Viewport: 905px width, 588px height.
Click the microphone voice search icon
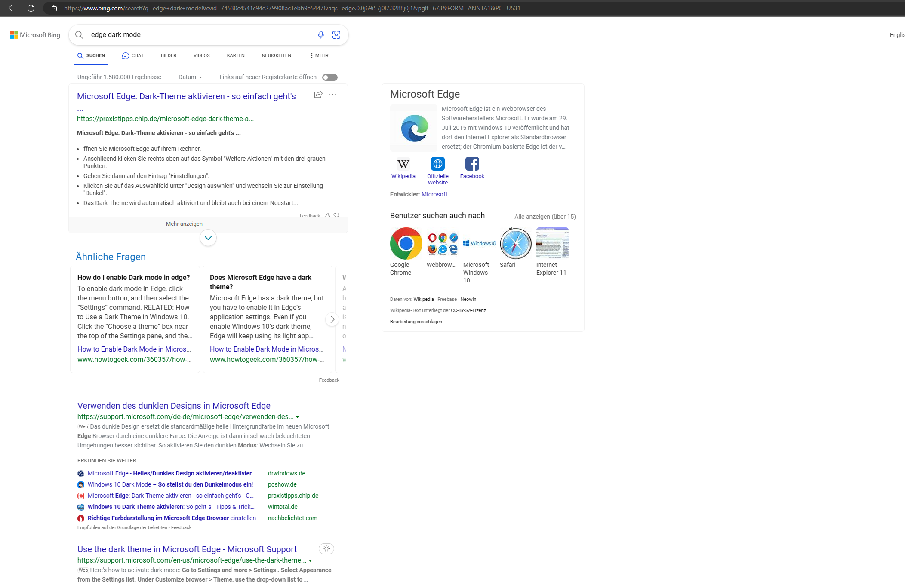coord(320,35)
